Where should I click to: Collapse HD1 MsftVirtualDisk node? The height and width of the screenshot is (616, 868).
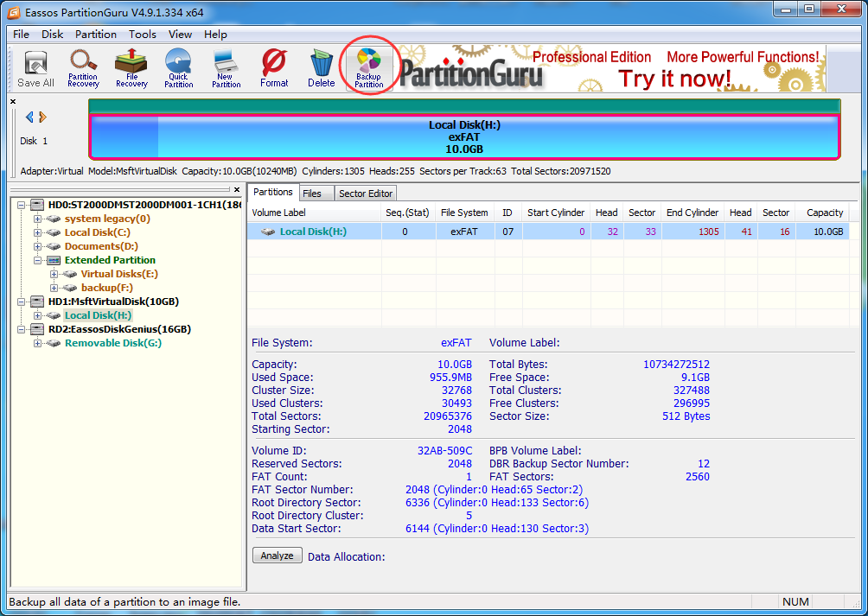pos(21,302)
